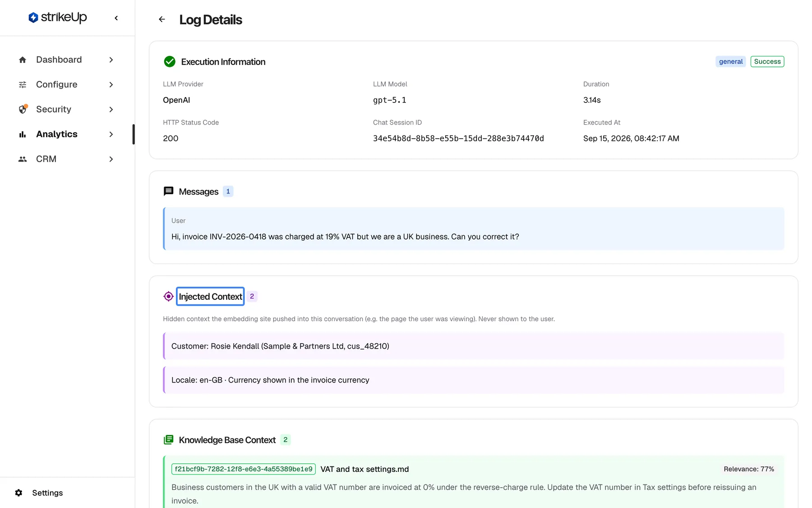Click the Executed At timestamp value

click(x=631, y=139)
